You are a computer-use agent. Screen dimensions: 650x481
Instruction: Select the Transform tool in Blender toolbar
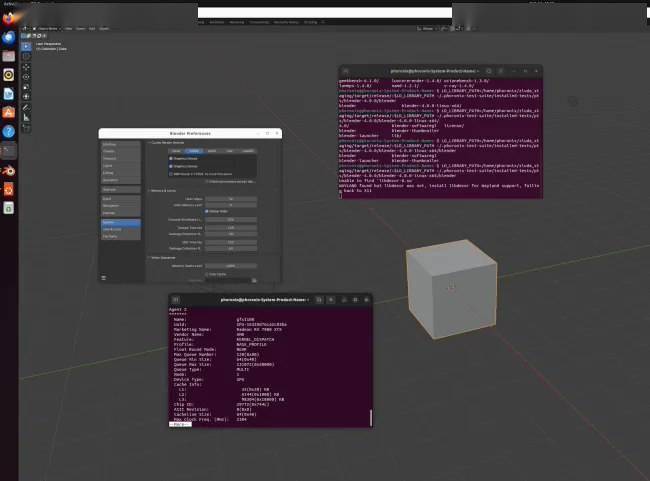[26, 97]
